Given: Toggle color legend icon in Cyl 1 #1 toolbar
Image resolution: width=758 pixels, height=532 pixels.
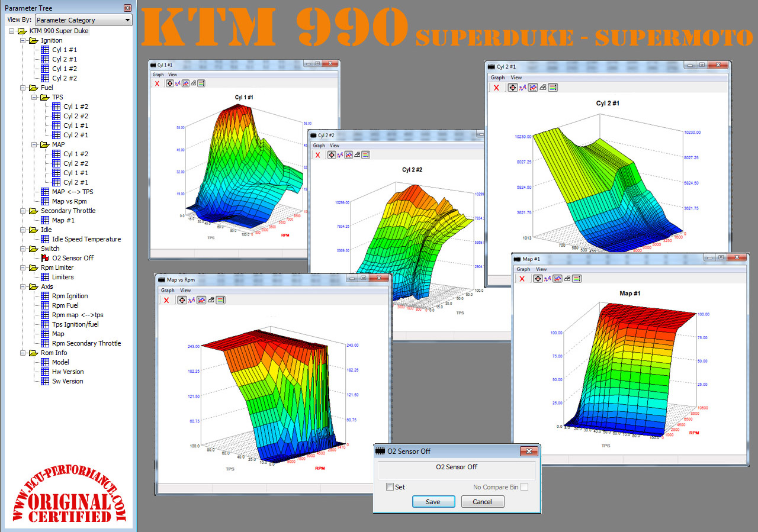Looking at the screenshot, I should tap(201, 83).
